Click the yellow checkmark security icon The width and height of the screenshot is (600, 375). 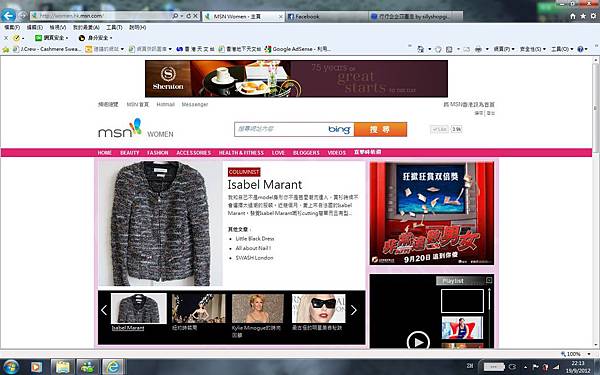16,38
